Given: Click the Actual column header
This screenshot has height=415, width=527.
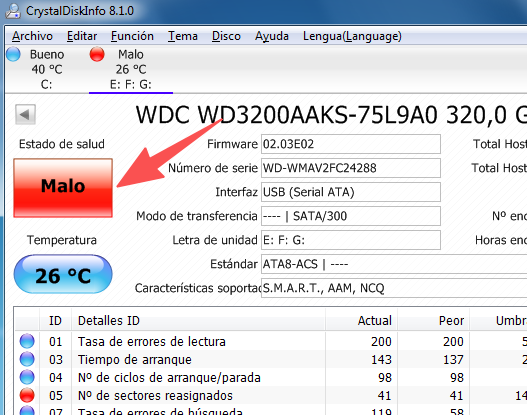Looking at the screenshot, I should 361,320.
